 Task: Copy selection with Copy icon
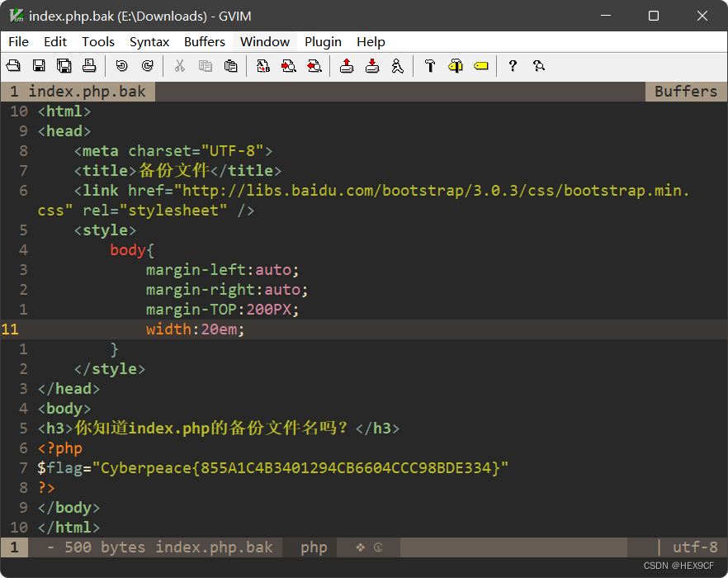pyautogui.click(x=206, y=66)
